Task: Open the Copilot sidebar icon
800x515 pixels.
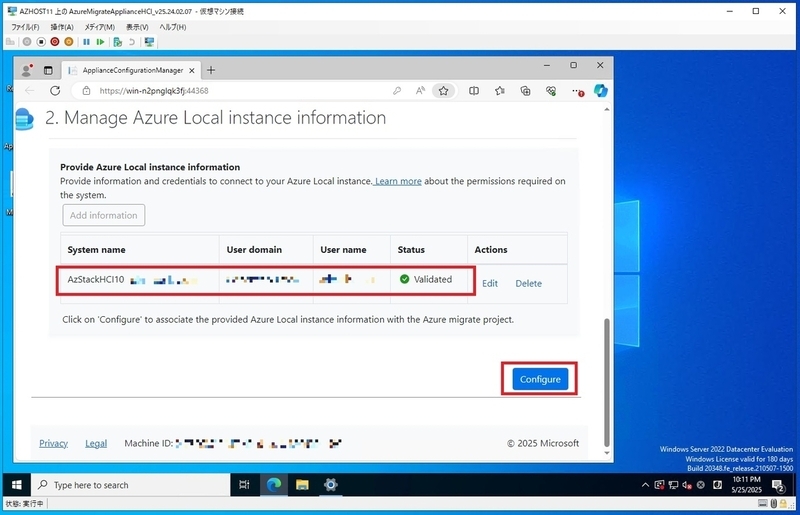Action: coord(601,90)
